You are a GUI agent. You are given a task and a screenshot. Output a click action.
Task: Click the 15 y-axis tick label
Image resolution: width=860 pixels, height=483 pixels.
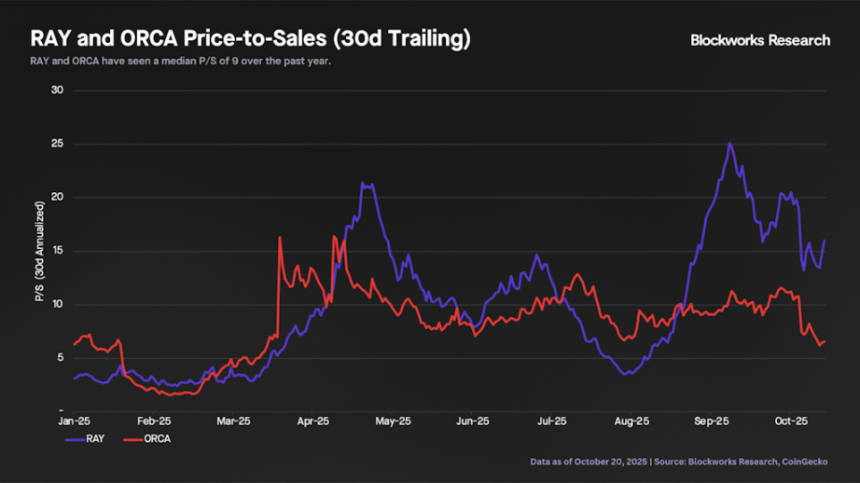coord(57,250)
